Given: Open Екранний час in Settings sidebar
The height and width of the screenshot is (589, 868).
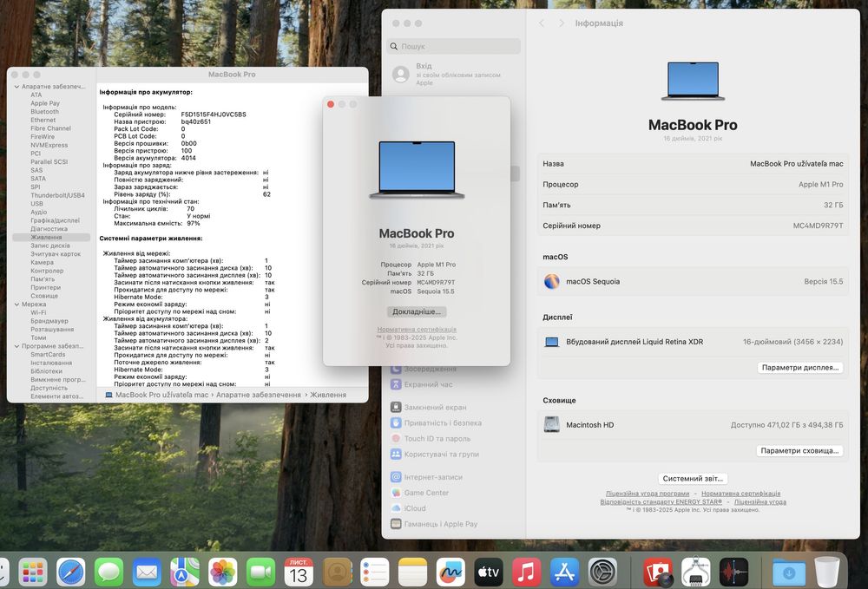Looking at the screenshot, I should tap(422, 384).
